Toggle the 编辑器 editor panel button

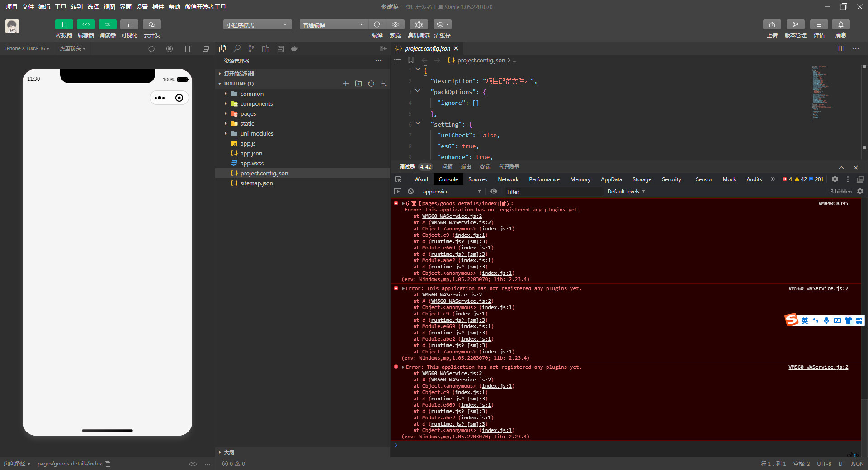[x=85, y=24]
